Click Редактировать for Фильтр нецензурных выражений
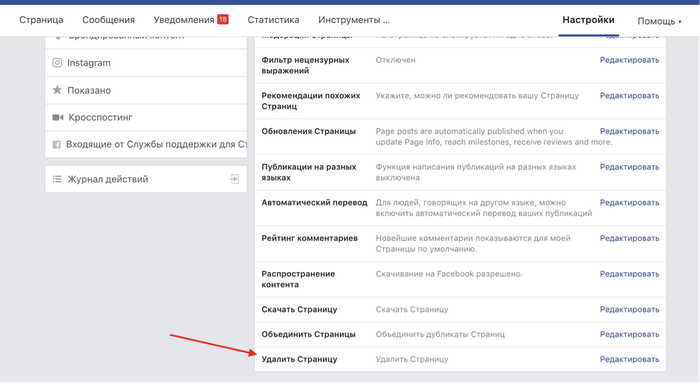 (x=629, y=60)
